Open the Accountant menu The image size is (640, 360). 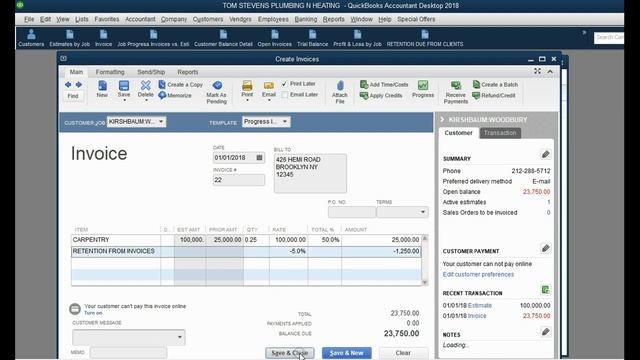click(x=140, y=19)
